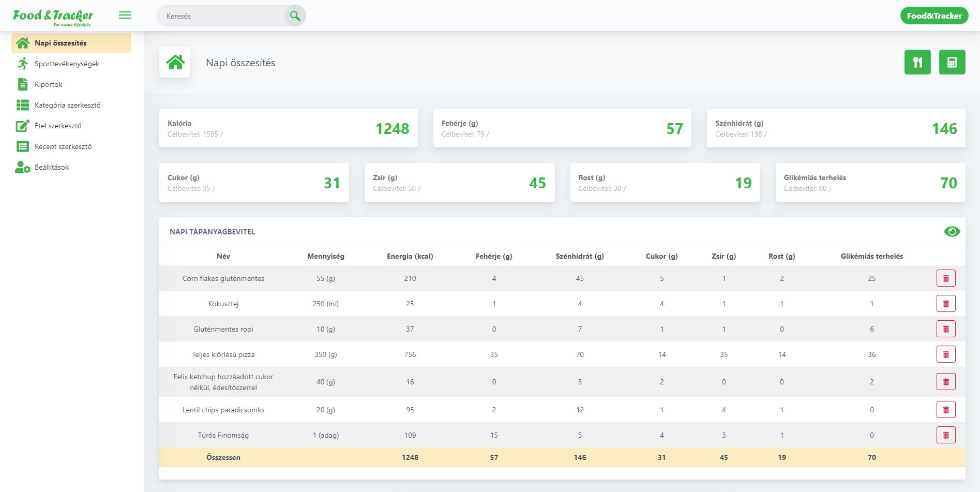Click the Felix ketchup name cell
This screenshot has width=980, height=492.
coord(223,382)
